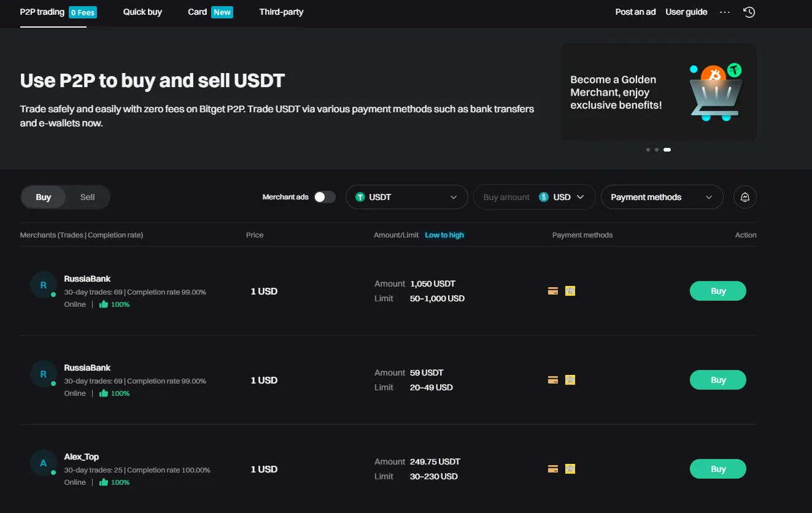
Task: Click thumbs-up 100% rating in the 59 USDT row
Action: point(114,393)
